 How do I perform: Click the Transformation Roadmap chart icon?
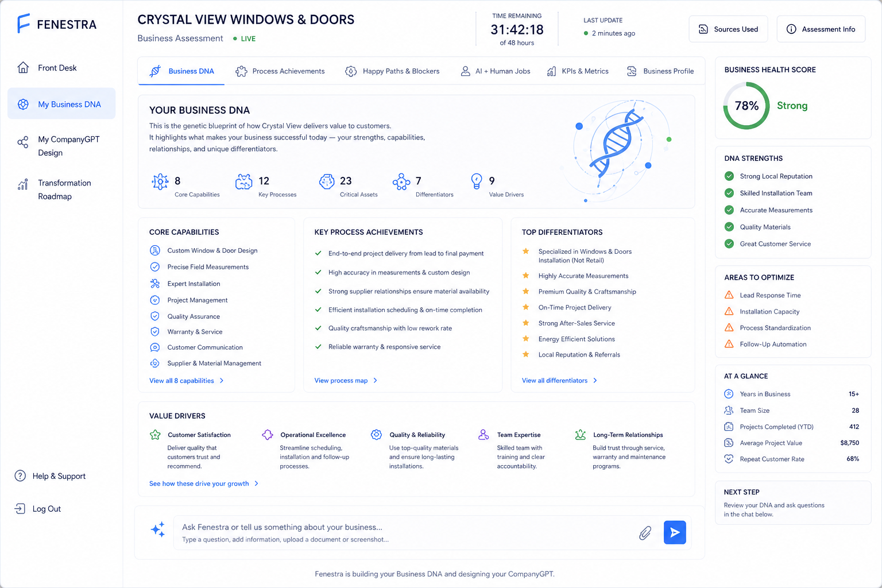(23, 184)
